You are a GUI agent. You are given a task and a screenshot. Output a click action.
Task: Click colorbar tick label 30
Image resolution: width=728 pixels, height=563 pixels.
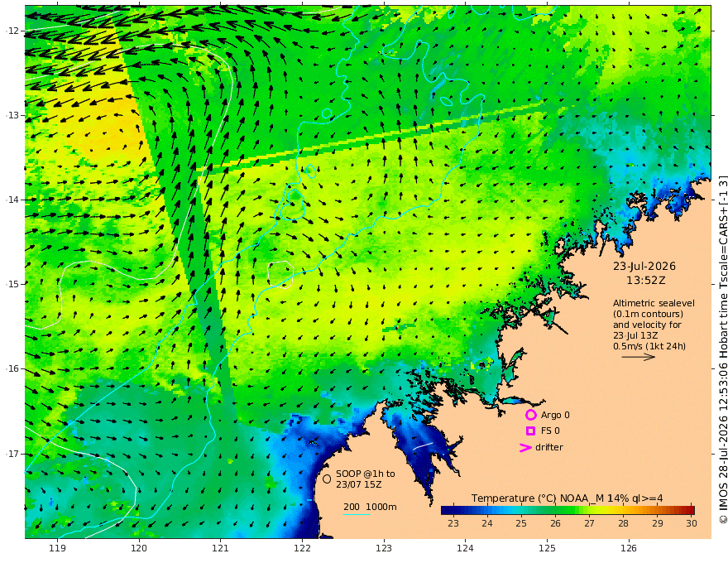(x=692, y=523)
